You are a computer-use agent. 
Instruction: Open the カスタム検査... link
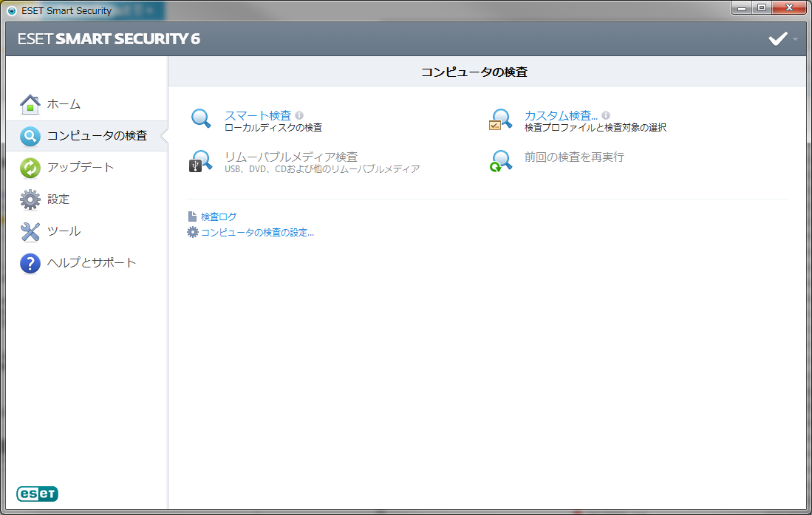[561, 115]
